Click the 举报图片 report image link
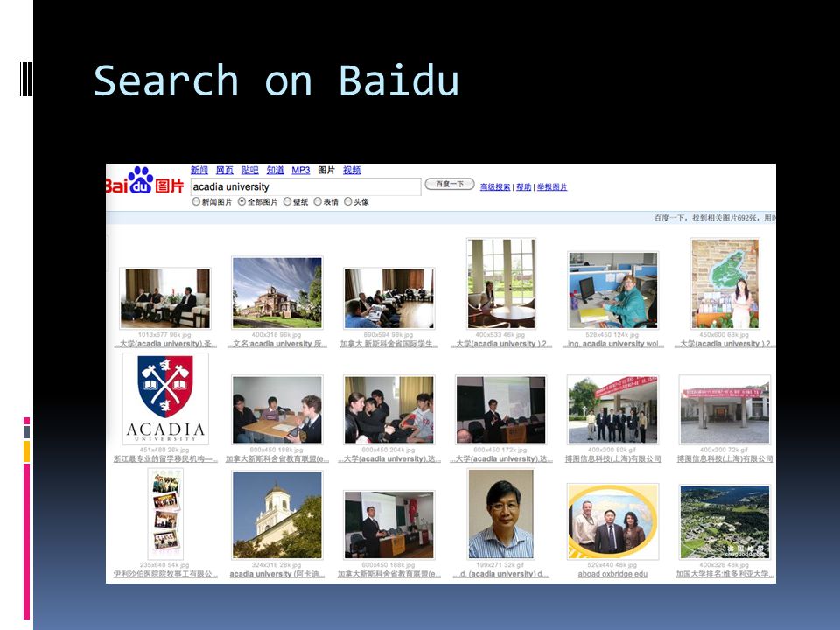The image size is (840, 630). [552, 187]
